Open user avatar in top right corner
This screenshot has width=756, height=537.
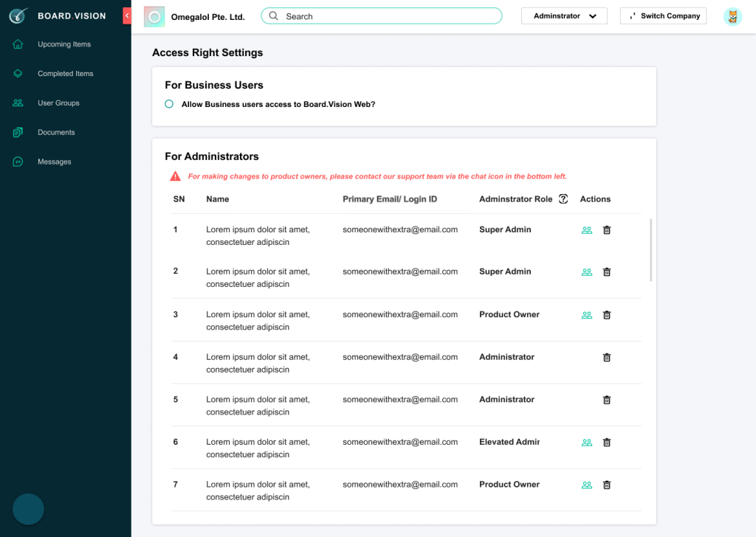pos(732,16)
